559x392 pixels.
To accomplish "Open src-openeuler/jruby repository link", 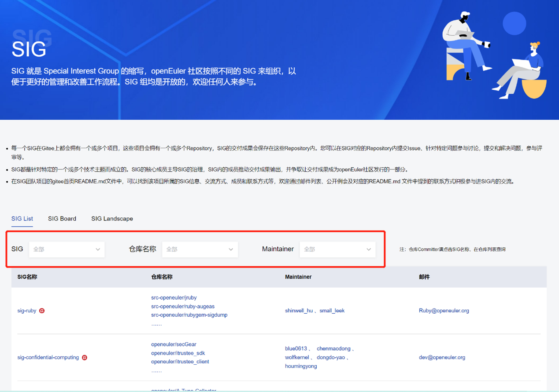I will (174, 298).
